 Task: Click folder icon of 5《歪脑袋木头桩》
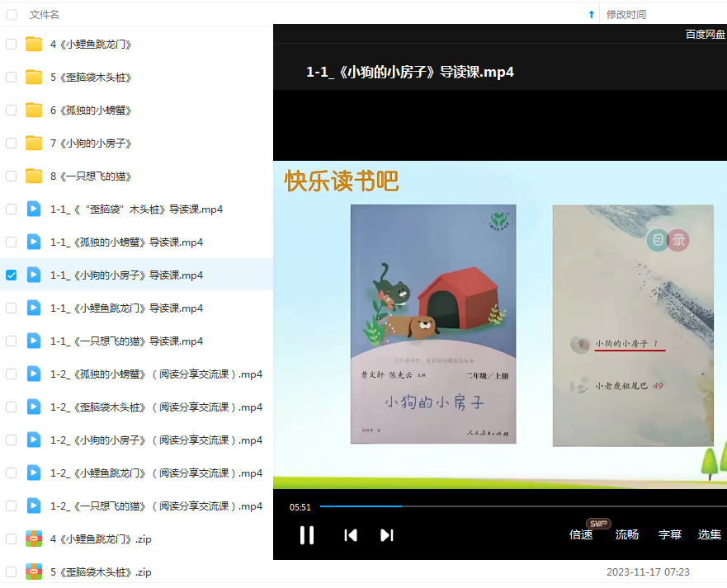pyautogui.click(x=33, y=77)
